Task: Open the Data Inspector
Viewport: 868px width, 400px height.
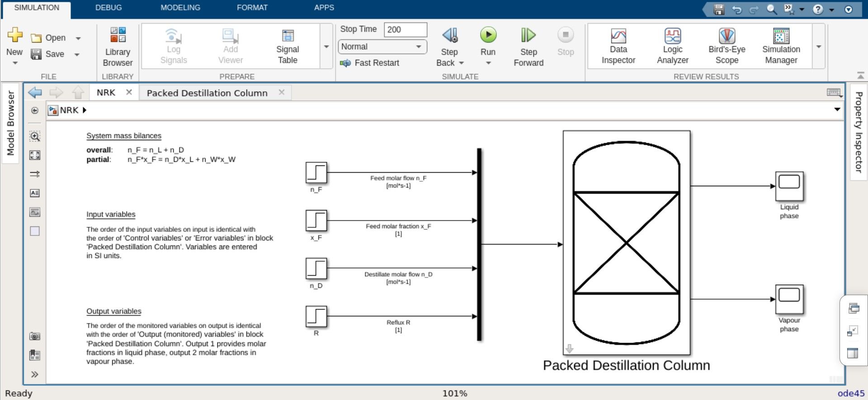Action: click(618, 47)
